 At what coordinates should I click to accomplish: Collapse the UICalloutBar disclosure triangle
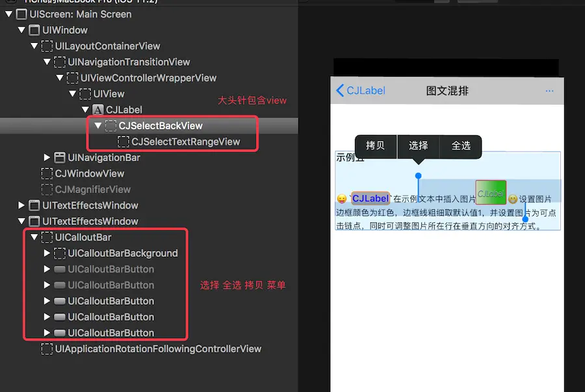point(34,237)
